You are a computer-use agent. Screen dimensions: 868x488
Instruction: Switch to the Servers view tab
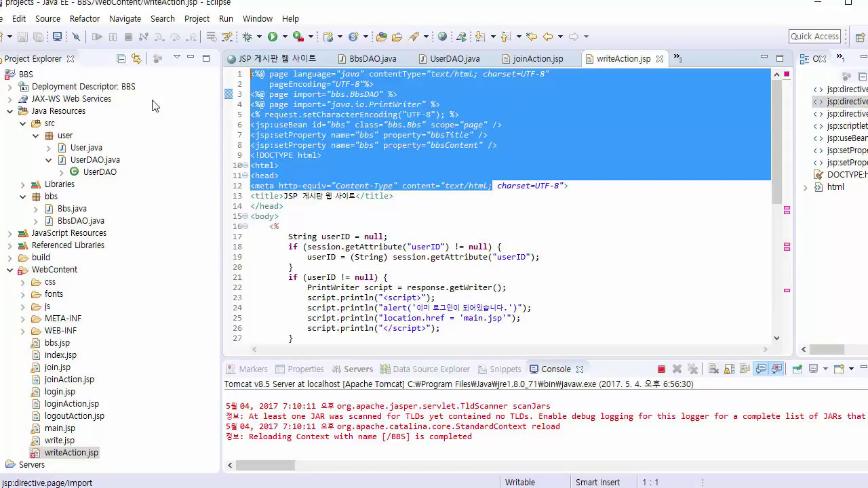(353, 369)
